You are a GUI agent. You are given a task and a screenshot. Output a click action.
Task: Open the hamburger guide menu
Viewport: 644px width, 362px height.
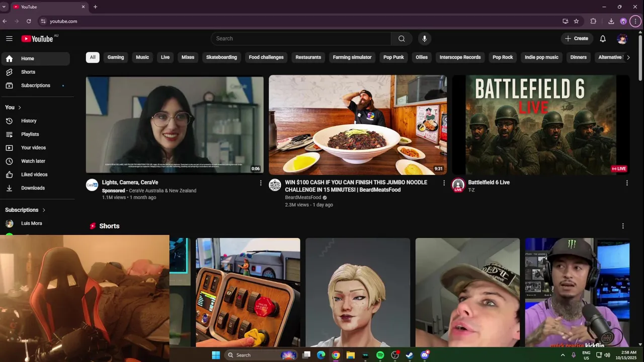[9, 39]
